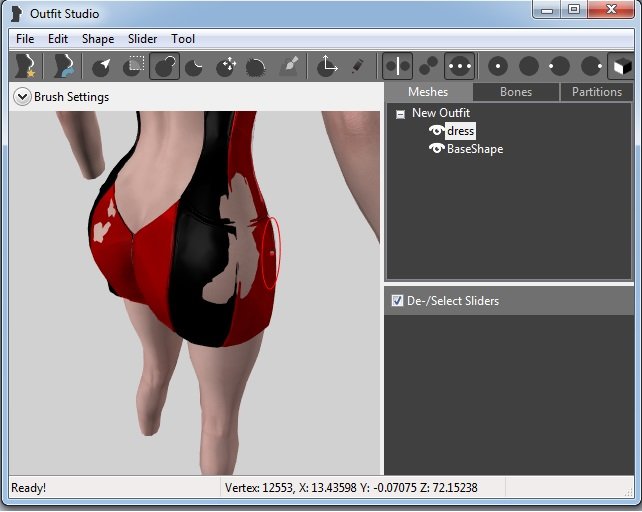
Task: Uncheck the De-/Select Sliders checkbox
Action: pyautogui.click(x=397, y=300)
